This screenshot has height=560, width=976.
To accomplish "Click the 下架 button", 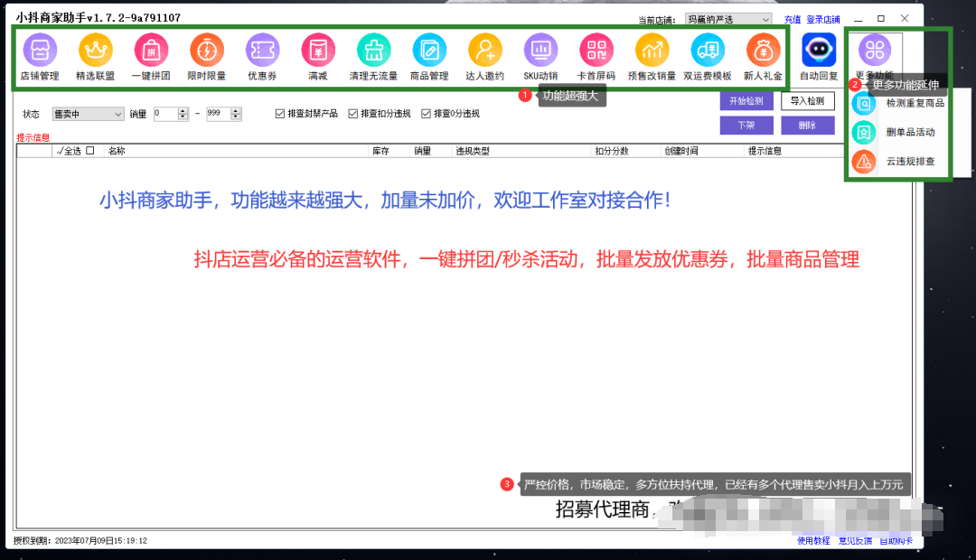I will [746, 126].
